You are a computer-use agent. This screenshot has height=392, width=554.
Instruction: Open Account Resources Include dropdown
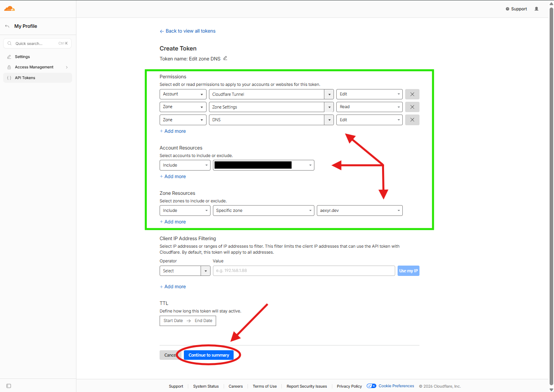(185, 165)
